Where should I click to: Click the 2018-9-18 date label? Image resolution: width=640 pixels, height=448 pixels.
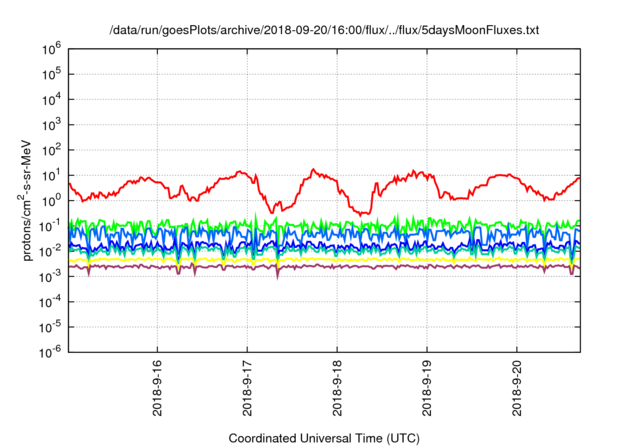click(x=337, y=388)
